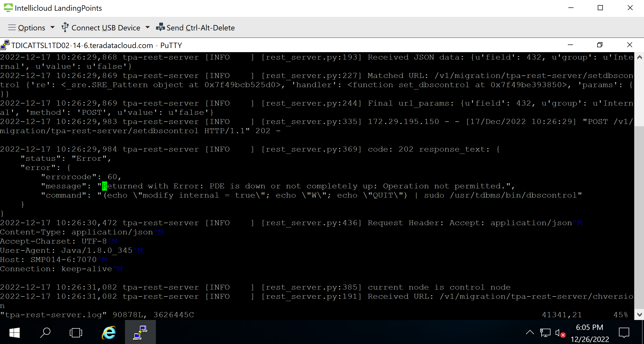Click the hamburger icon beside Options
Screen dimensions: 644x344
tap(12, 27)
